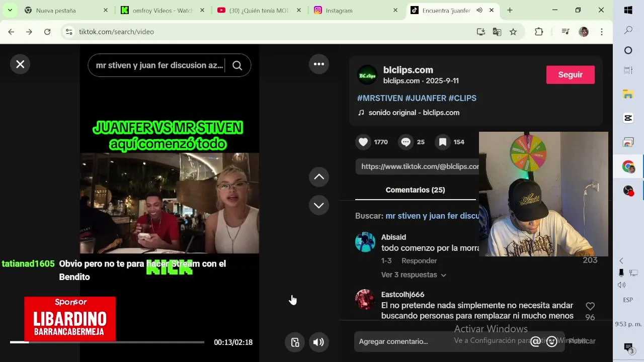The width and height of the screenshot is (644, 362).
Task: Like the video with heart icon
Action: (x=363, y=142)
